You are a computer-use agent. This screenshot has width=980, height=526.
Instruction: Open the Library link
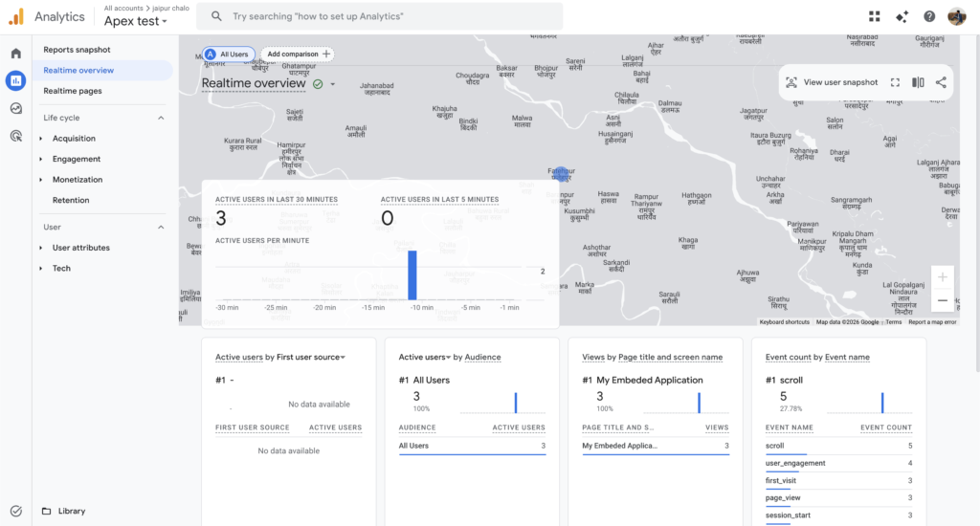click(x=71, y=511)
